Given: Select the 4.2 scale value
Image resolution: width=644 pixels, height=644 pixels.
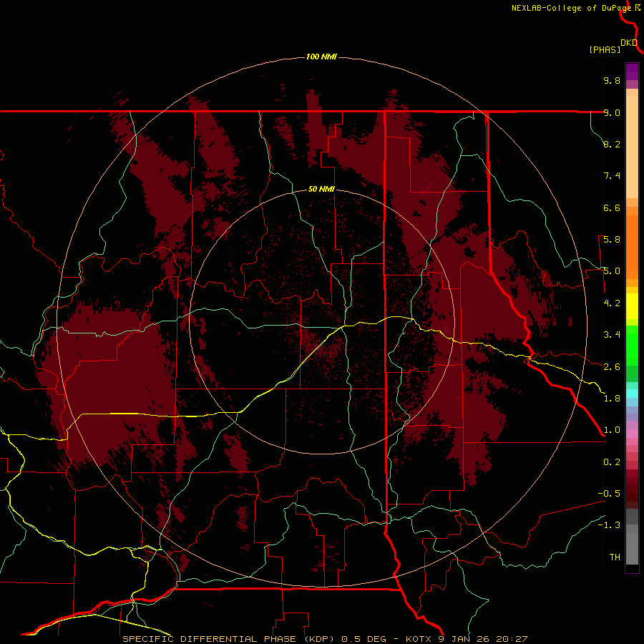Looking at the screenshot, I should pyautogui.click(x=612, y=303).
